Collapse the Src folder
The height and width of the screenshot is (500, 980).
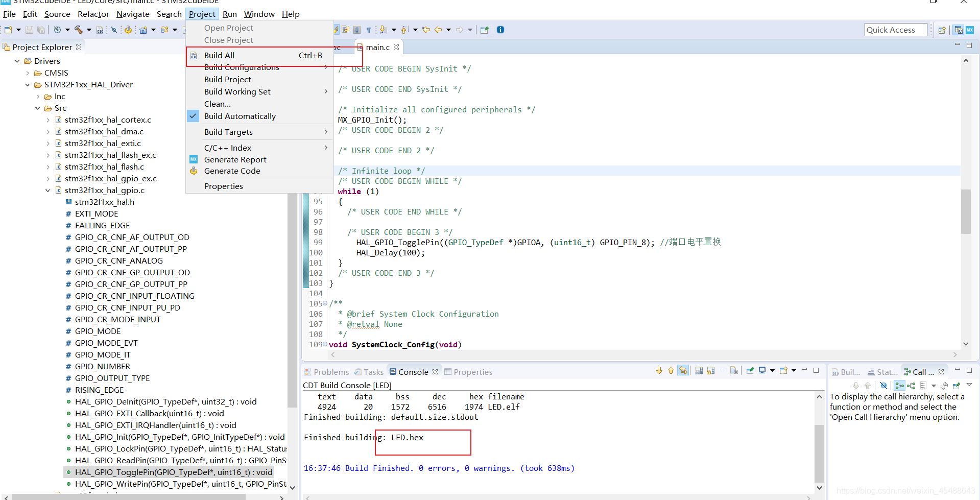coord(38,108)
